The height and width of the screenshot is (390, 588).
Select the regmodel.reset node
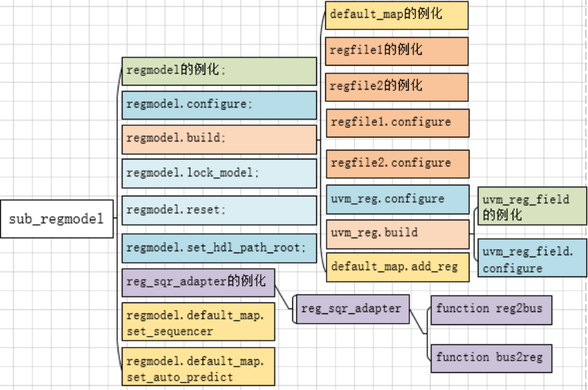pos(219,210)
